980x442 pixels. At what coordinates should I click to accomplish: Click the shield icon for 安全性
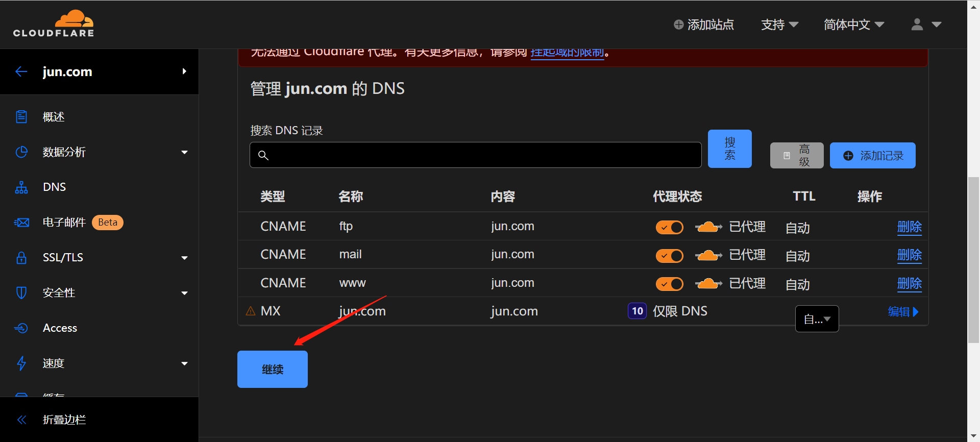point(21,292)
